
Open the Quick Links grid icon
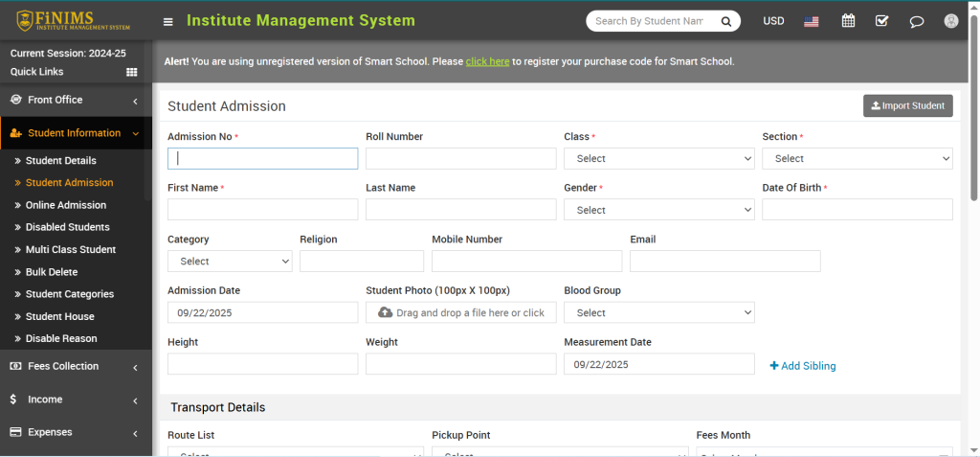tap(132, 72)
